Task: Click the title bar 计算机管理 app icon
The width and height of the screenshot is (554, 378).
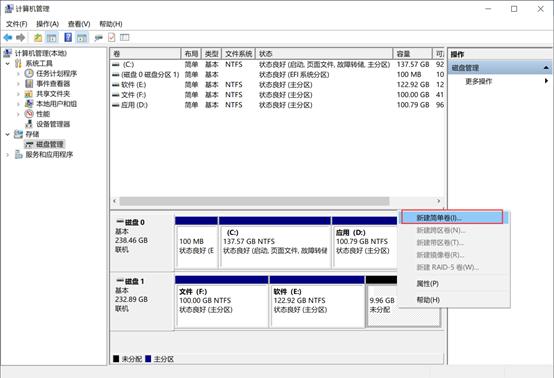Action: [9, 8]
